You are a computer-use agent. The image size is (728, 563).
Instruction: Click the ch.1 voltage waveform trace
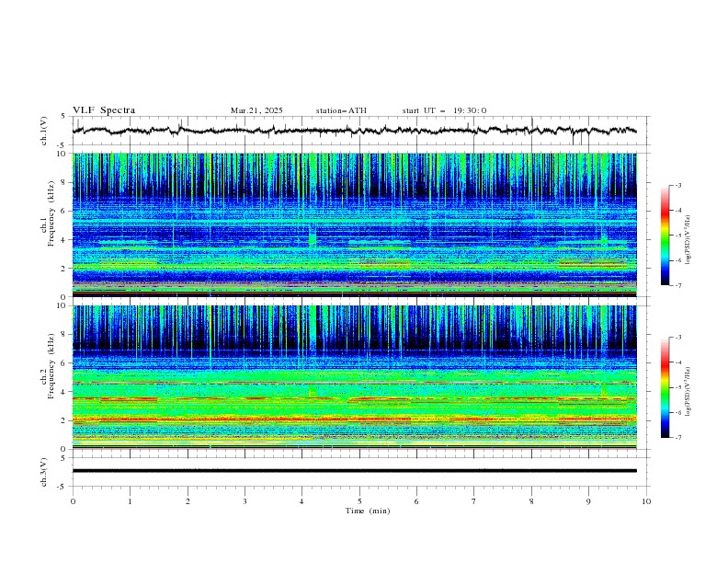click(x=354, y=131)
